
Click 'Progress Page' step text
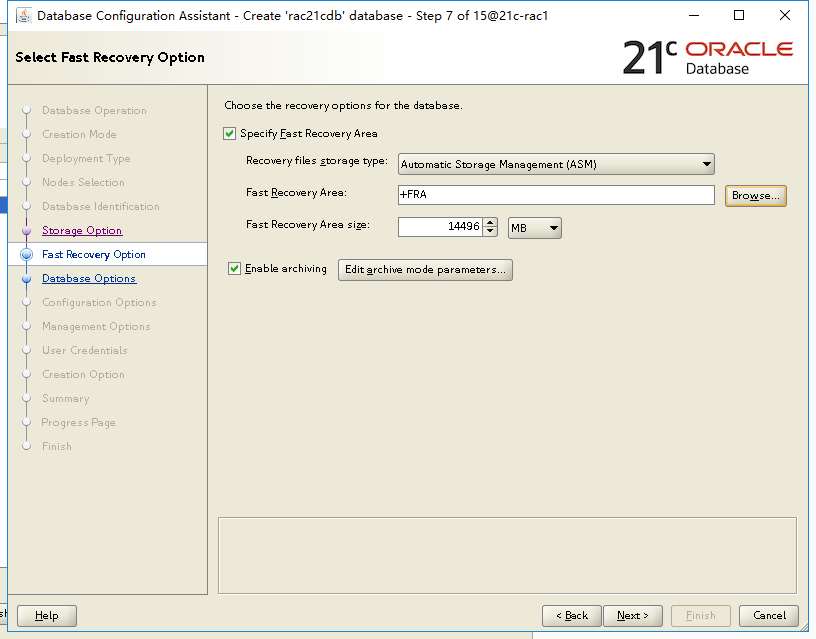[x=78, y=423]
